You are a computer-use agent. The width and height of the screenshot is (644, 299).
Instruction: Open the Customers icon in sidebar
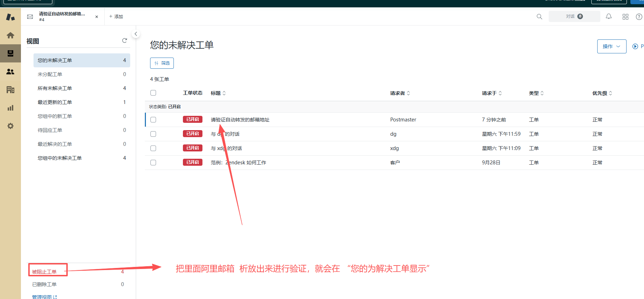pos(10,72)
